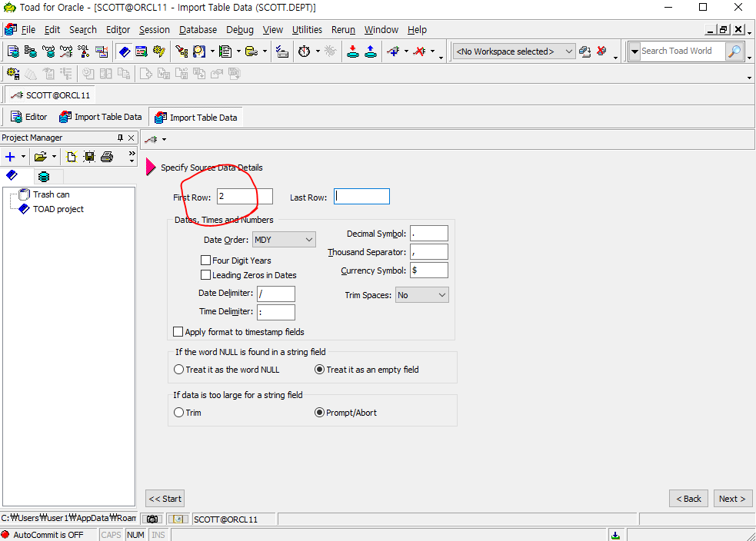Click the Decimal Symbol field

click(428, 234)
